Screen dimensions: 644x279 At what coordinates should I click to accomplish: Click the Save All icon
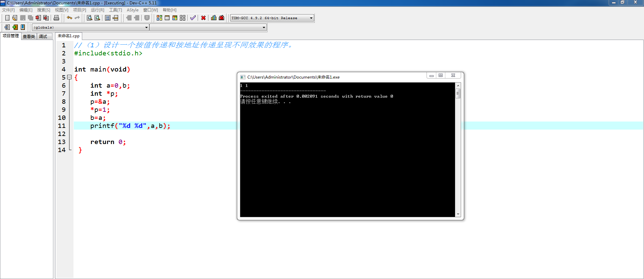click(31, 18)
